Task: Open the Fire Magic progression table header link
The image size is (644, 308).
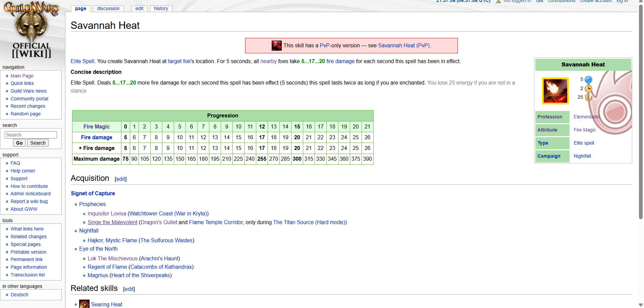Action: coord(97,126)
